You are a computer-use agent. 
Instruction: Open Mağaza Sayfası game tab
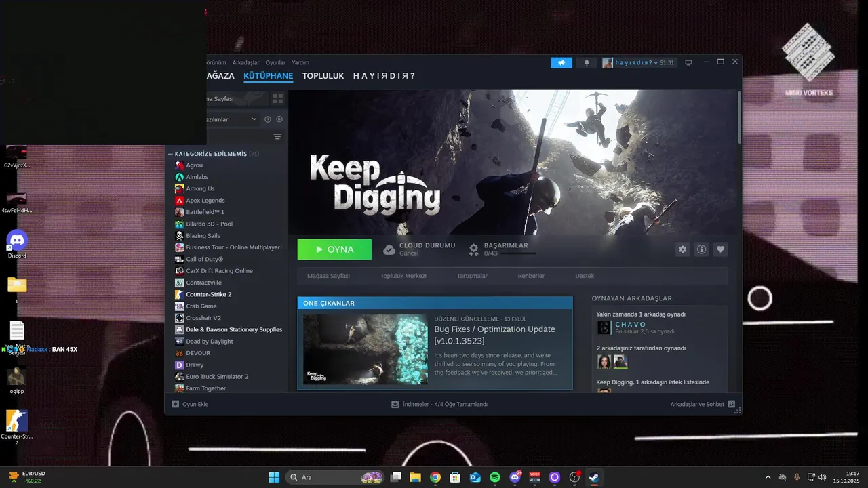328,276
